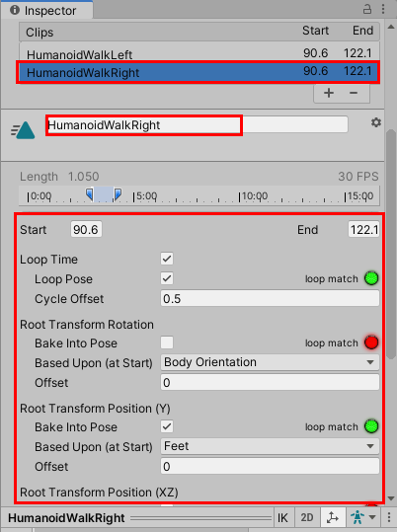Image resolution: width=397 pixels, height=532 pixels.
Task: Toggle the Loop Time checkbox
Action: tap(167, 259)
